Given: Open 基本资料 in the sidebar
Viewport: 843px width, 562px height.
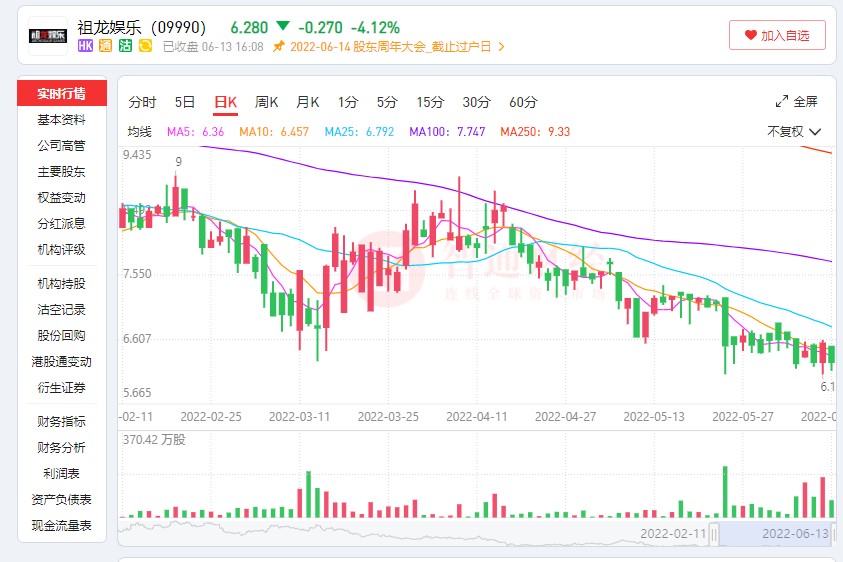Looking at the screenshot, I should 61,120.
